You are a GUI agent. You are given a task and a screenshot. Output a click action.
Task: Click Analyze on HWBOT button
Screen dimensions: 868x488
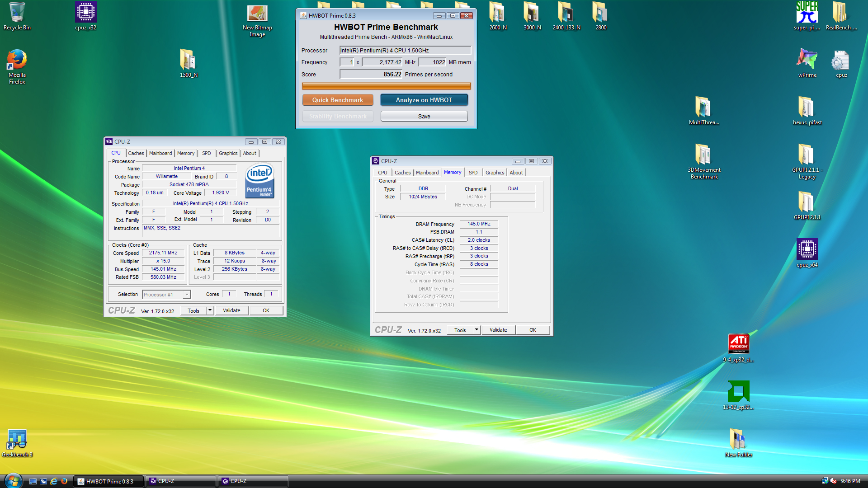point(424,100)
